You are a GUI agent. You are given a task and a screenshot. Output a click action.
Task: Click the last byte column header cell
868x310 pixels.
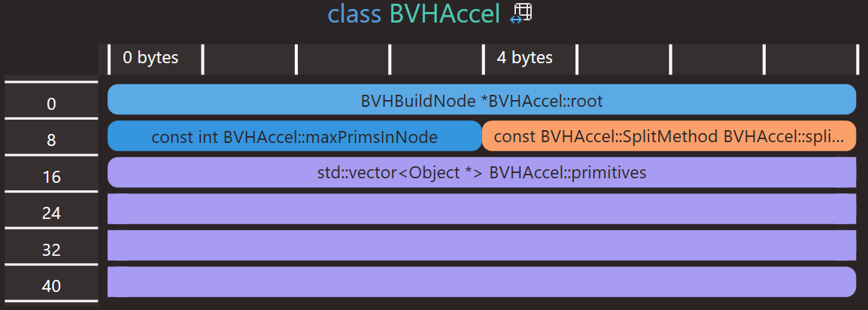[810, 59]
